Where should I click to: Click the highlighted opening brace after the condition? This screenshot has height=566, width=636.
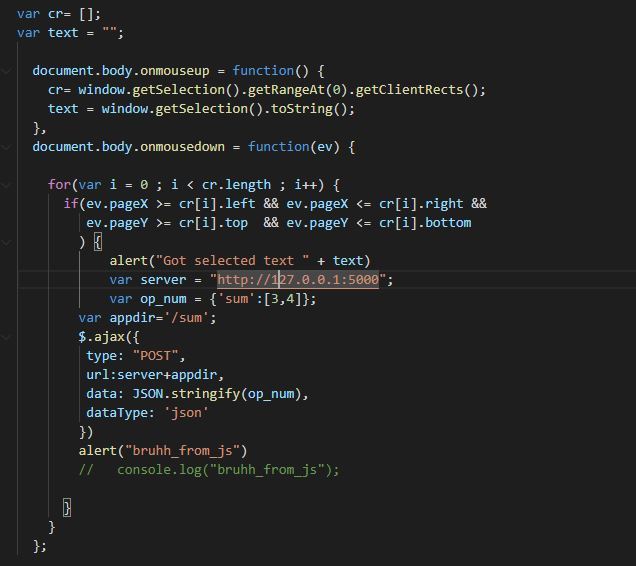[98, 242]
